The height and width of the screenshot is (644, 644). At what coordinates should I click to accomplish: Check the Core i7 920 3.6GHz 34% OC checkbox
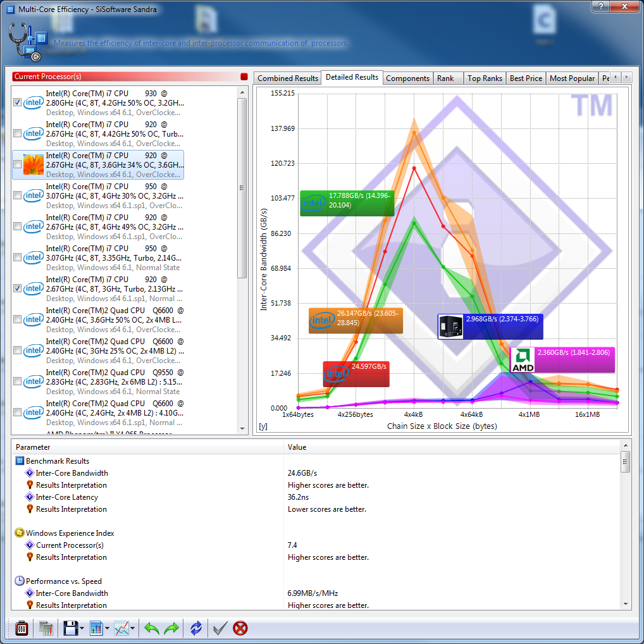pyautogui.click(x=17, y=164)
